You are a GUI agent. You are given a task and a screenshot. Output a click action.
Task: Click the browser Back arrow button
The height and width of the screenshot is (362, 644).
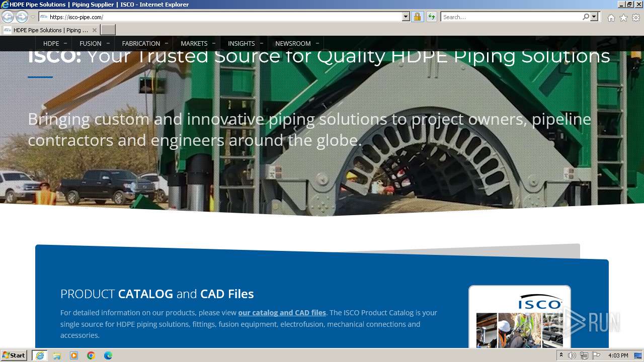pos(8,17)
